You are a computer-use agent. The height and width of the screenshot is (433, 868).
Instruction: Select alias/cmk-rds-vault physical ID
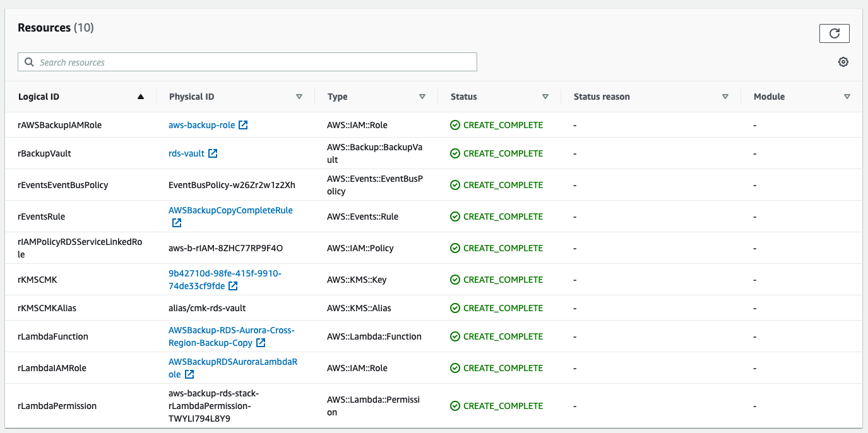pyautogui.click(x=207, y=308)
